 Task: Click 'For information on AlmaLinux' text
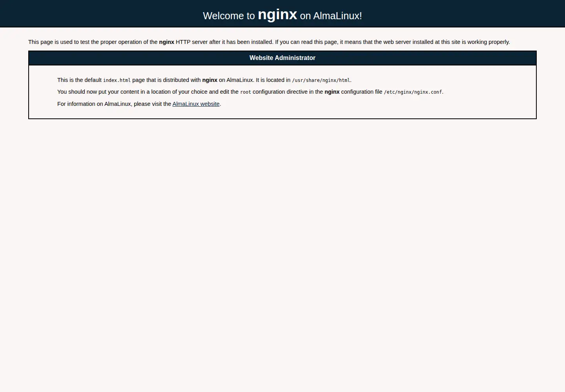click(x=95, y=104)
